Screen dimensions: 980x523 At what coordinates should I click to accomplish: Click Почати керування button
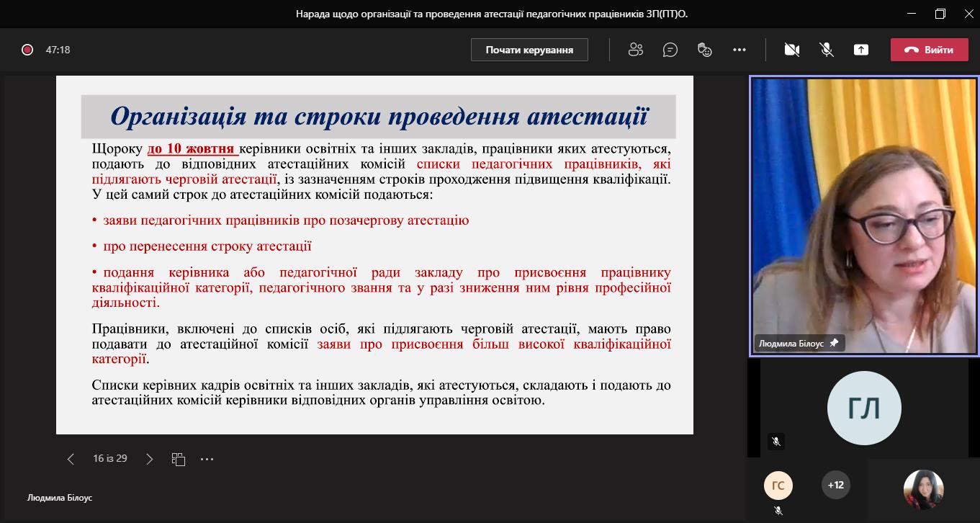[529, 50]
